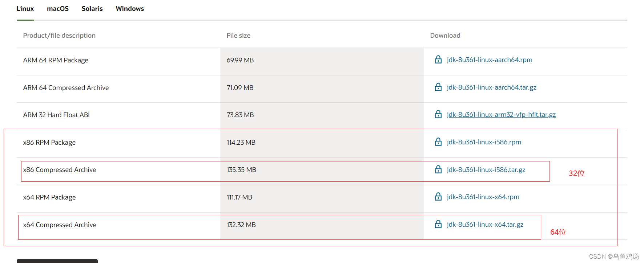Select "x86 RPM Package" description text
This screenshot has height=263, width=644.
tap(49, 143)
